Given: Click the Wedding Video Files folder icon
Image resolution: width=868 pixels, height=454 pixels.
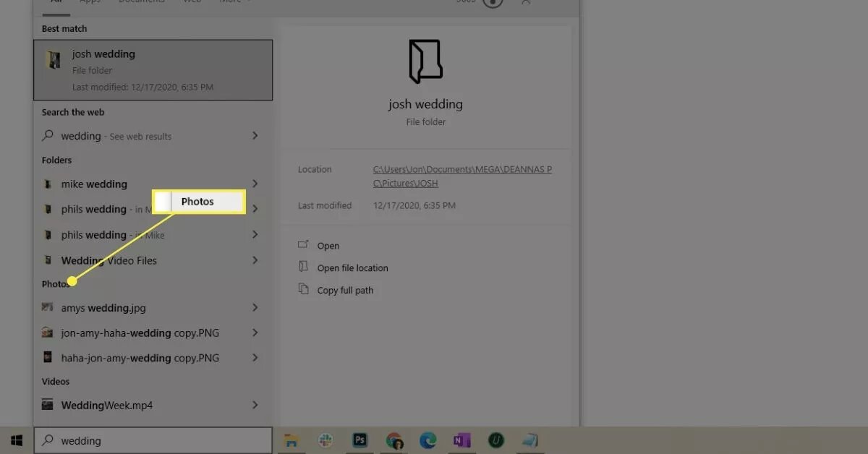Looking at the screenshot, I should [x=48, y=260].
